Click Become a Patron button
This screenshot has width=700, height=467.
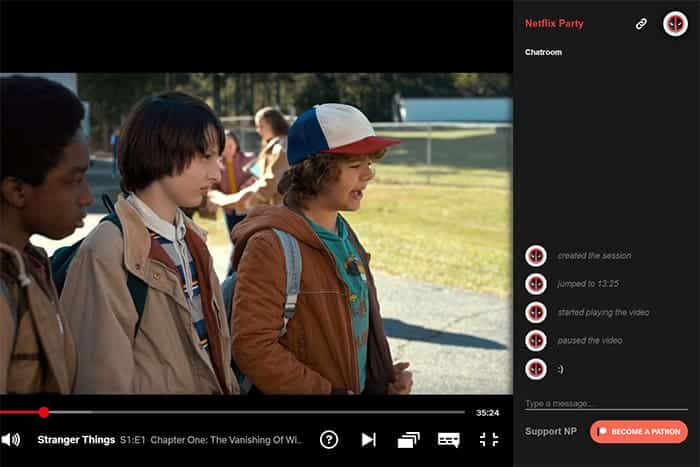[x=639, y=432]
